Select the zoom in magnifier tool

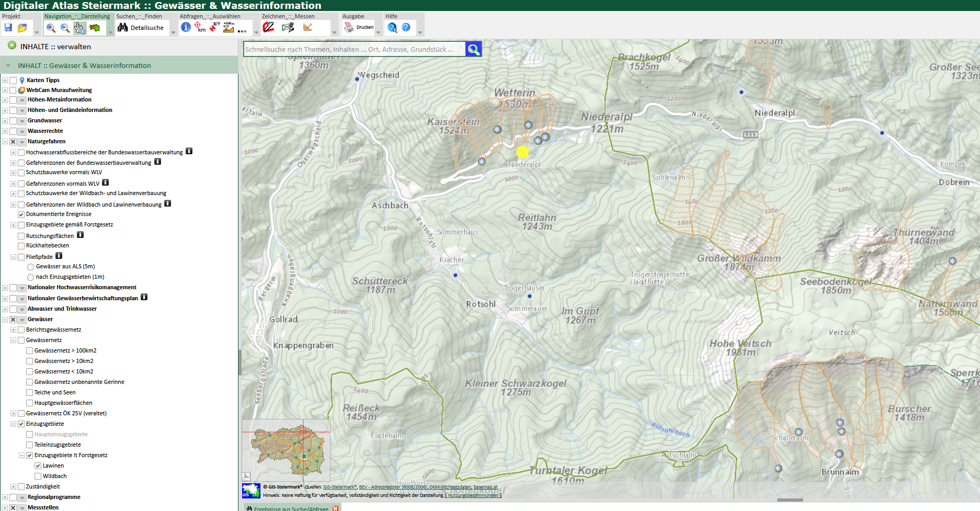pyautogui.click(x=51, y=28)
